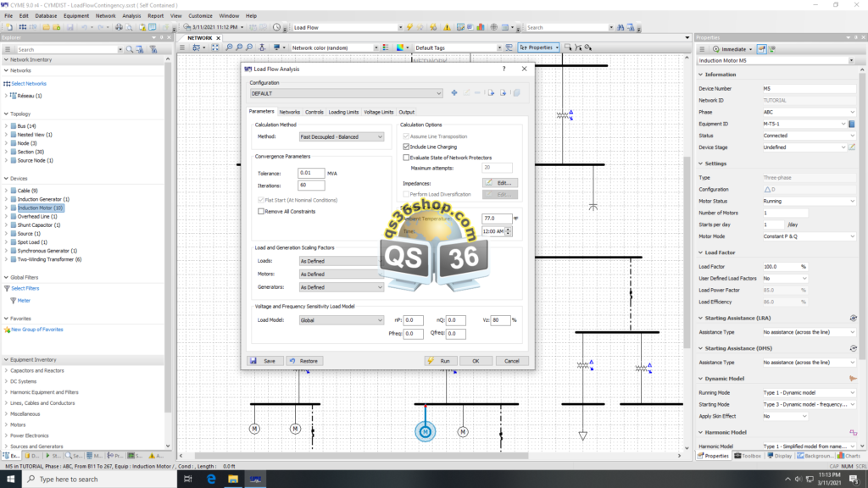Click the impedances Edit button
Screen dimensions: 868x488
pyautogui.click(x=499, y=182)
